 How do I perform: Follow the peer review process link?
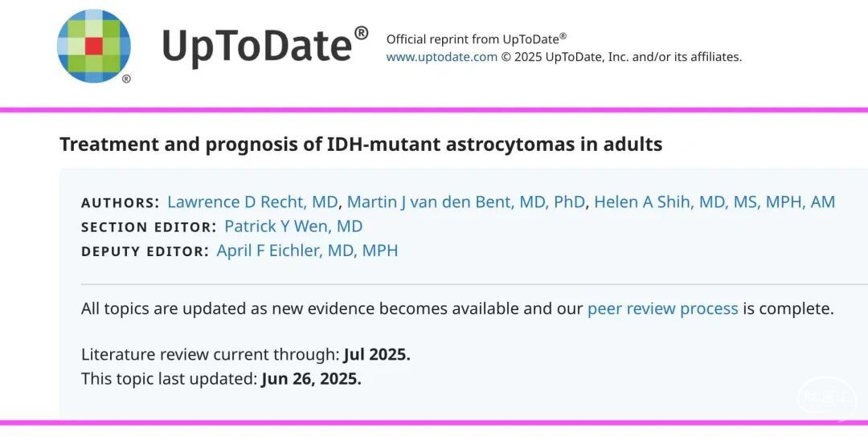pos(662,308)
